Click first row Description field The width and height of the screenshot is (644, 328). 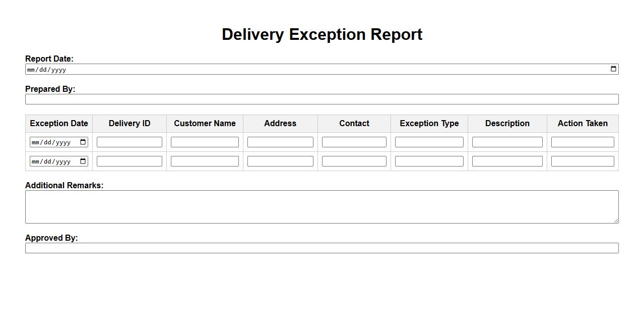[507, 142]
